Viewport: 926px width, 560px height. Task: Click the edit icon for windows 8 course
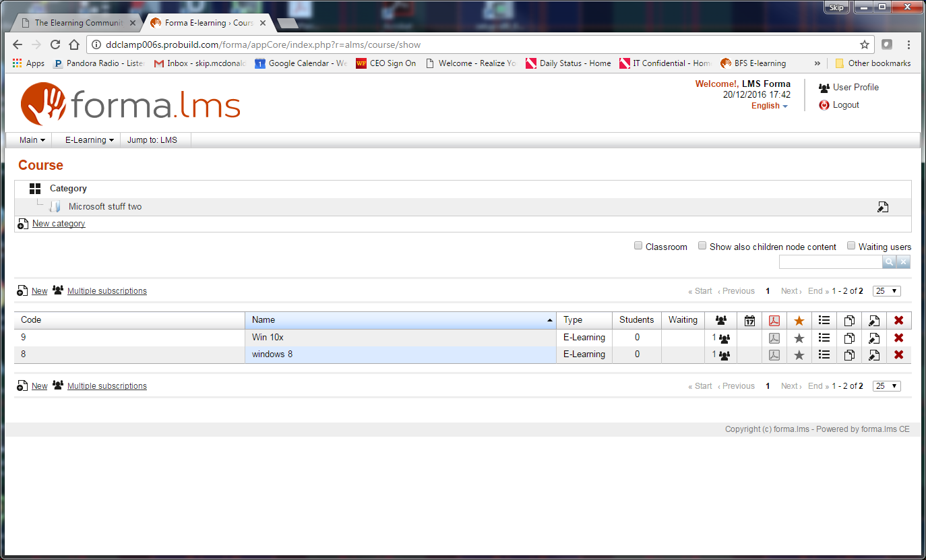click(873, 355)
